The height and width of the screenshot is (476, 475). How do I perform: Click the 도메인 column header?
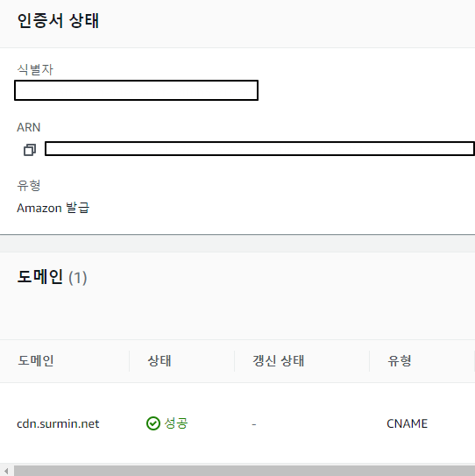pos(36,360)
